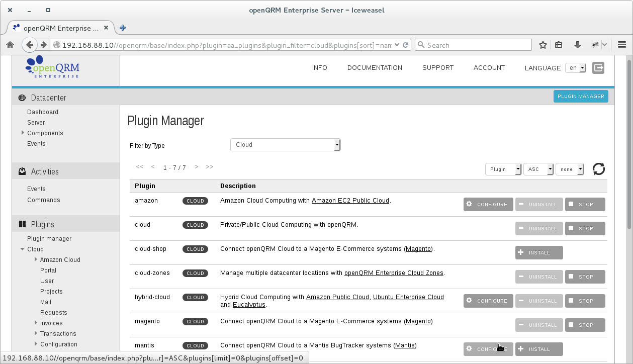Open the cloud Requests sidebar item

pyautogui.click(x=54, y=313)
